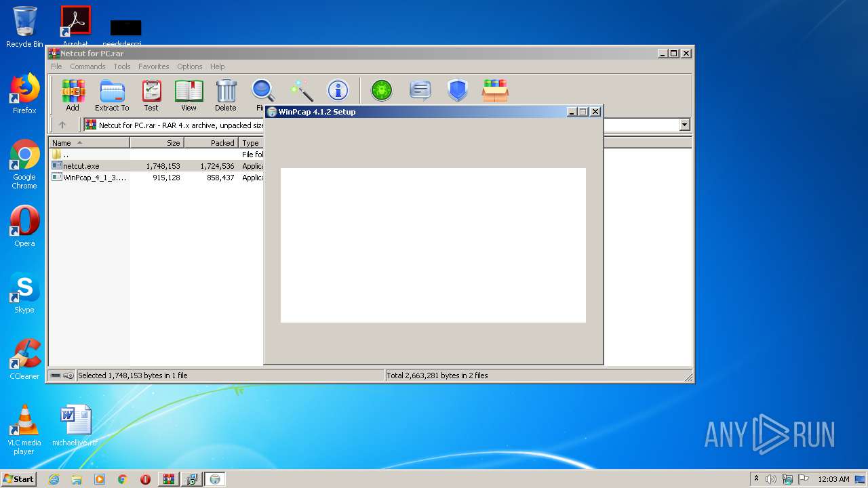
Task: Click the Add toolbar icon in WinRAR
Action: [x=73, y=95]
